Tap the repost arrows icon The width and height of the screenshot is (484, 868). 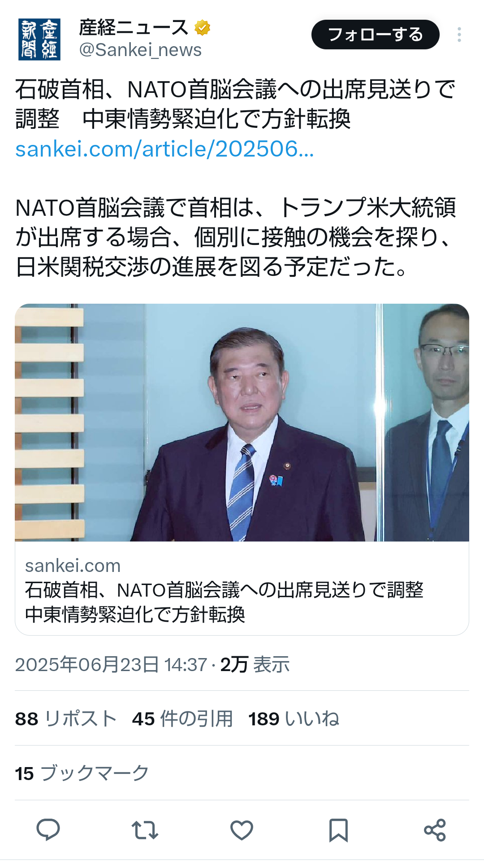[x=145, y=830]
